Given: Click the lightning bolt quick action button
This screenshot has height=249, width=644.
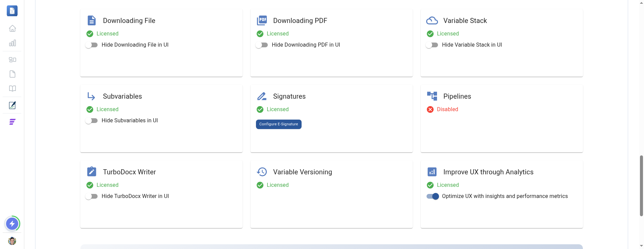Looking at the screenshot, I should [12, 224].
